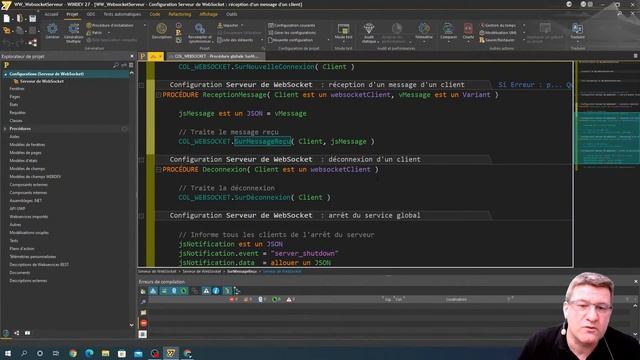Click the Génération multiple icon
Screen dimensions: 640x360
click(73, 29)
